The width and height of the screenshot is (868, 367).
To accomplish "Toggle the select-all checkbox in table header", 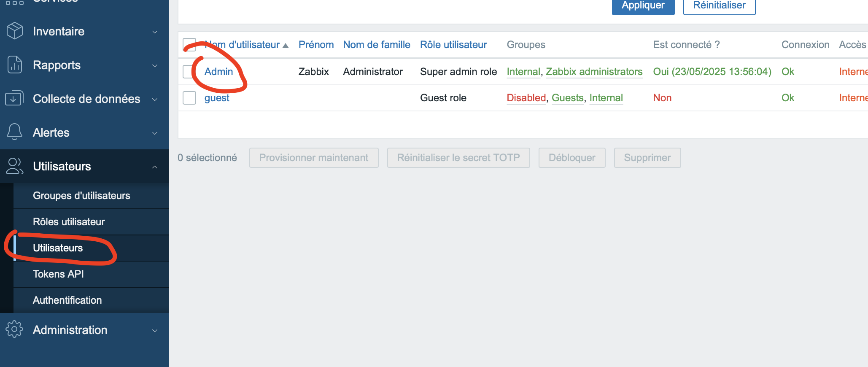I will click(189, 45).
